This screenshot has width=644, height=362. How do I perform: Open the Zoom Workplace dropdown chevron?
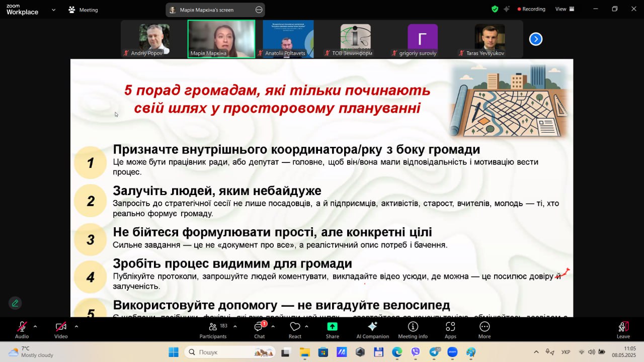point(54,10)
